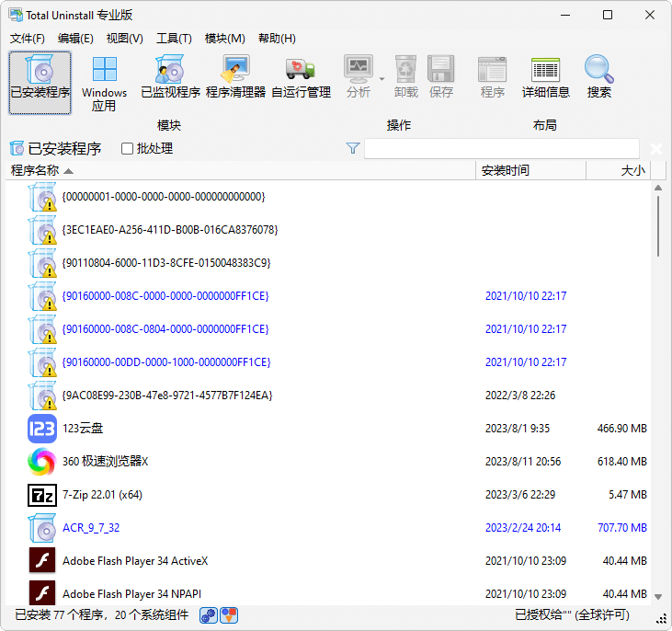Click install date 2023/8/1 9:35
This screenshot has height=631, width=672.
(x=518, y=429)
